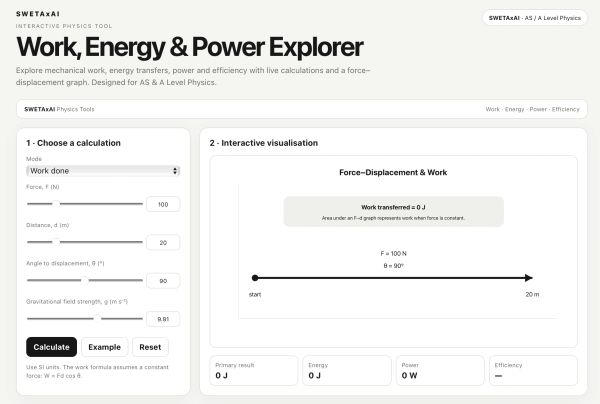Reset the calculator inputs
600x404 pixels.
[150, 347]
